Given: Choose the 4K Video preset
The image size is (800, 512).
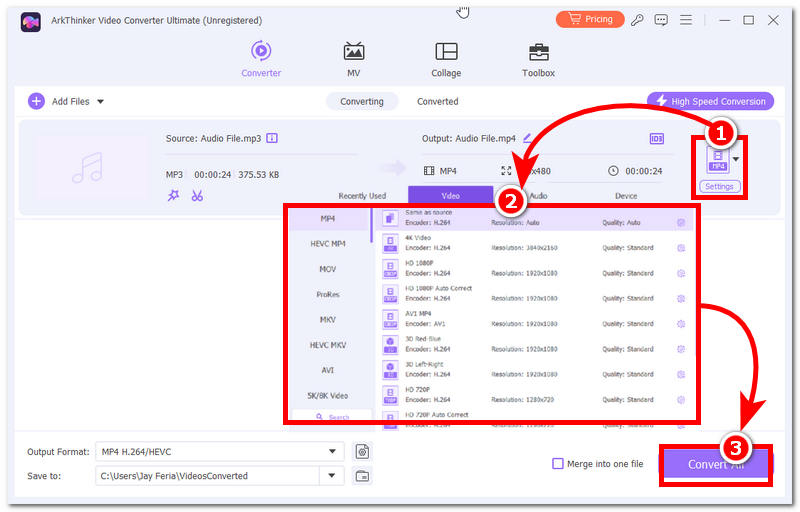Looking at the screenshot, I should [x=534, y=243].
